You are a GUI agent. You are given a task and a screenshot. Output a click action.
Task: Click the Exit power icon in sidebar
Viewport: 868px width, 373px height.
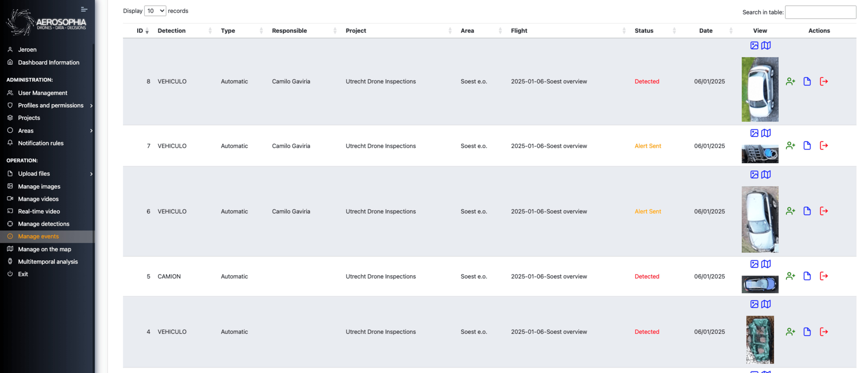(x=10, y=274)
